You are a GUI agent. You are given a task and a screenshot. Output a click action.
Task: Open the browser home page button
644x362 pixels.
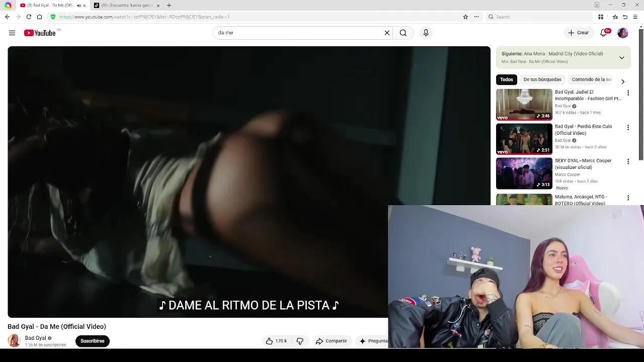[39, 17]
